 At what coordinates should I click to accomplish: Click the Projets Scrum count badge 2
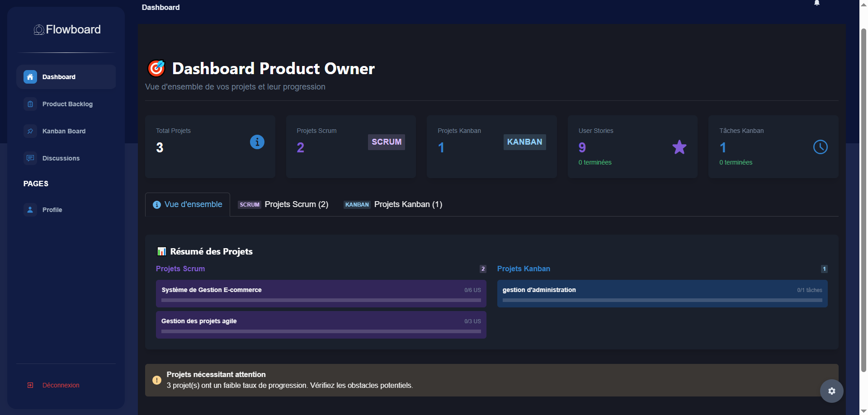tap(483, 269)
